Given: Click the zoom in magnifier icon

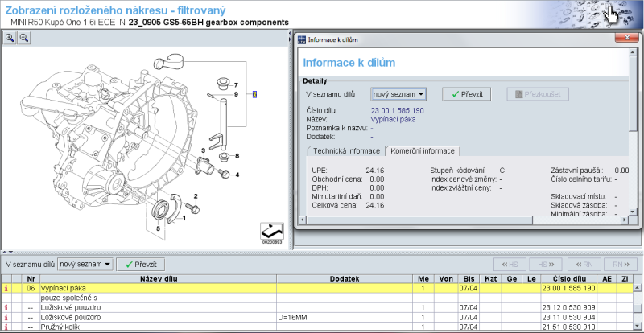Looking at the screenshot, I should pyautogui.click(x=10, y=38).
